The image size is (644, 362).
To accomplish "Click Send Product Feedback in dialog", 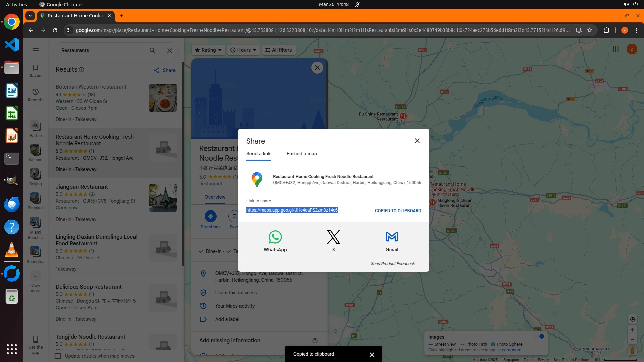I will click(x=392, y=264).
